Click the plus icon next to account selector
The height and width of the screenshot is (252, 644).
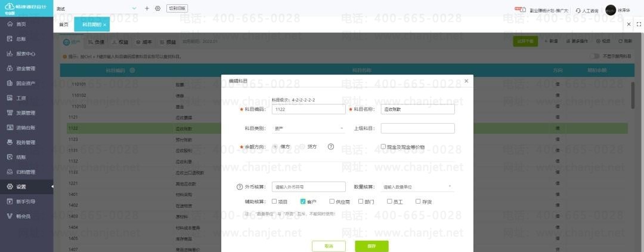click(147, 8)
